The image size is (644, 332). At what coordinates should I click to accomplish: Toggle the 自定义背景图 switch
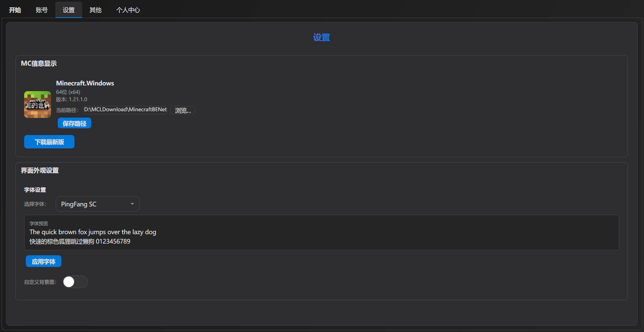point(75,282)
